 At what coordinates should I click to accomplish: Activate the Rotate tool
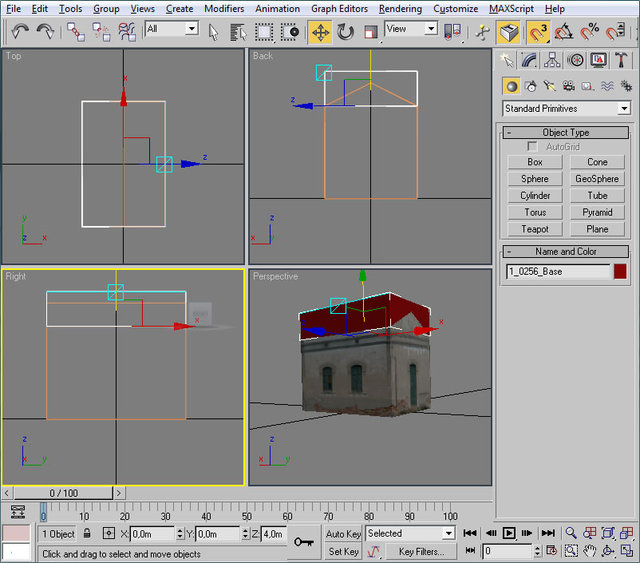click(x=345, y=32)
